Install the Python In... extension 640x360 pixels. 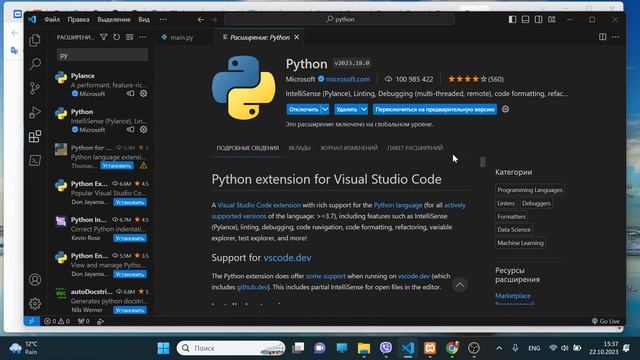tap(130, 238)
